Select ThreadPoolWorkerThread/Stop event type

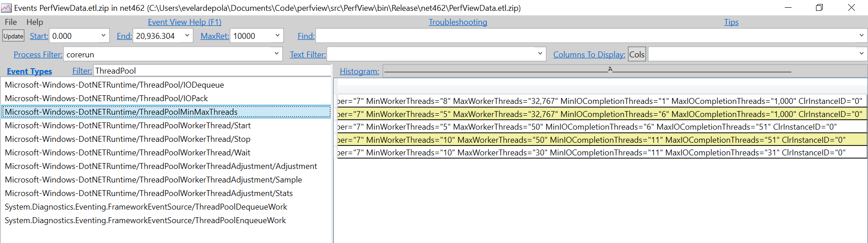pyautogui.click(x=127, y=139)
